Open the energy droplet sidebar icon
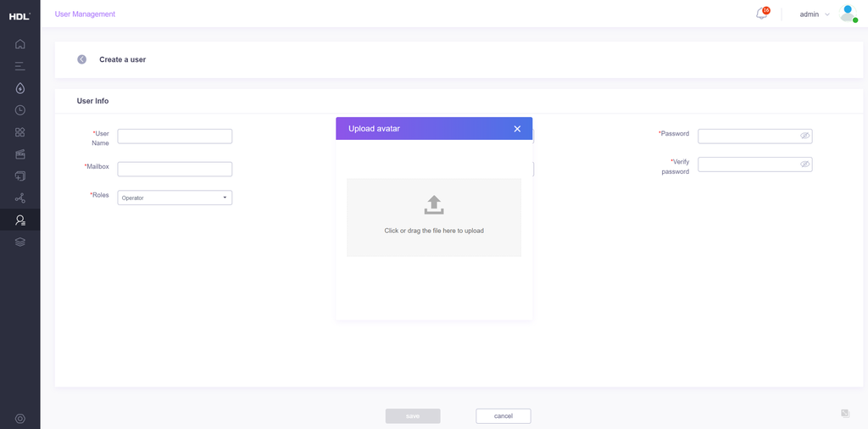Viewport: 868px width, 429px height. (x=20, y=88)
